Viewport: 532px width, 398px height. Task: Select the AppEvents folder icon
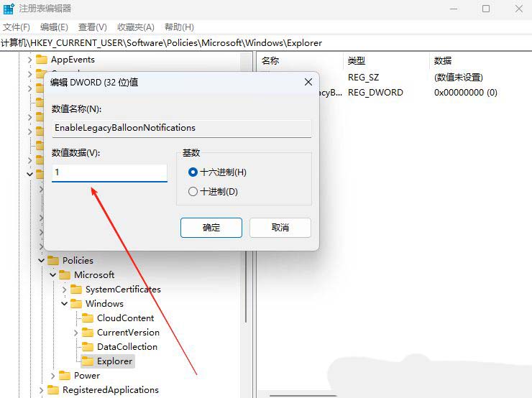coord(42,60)
